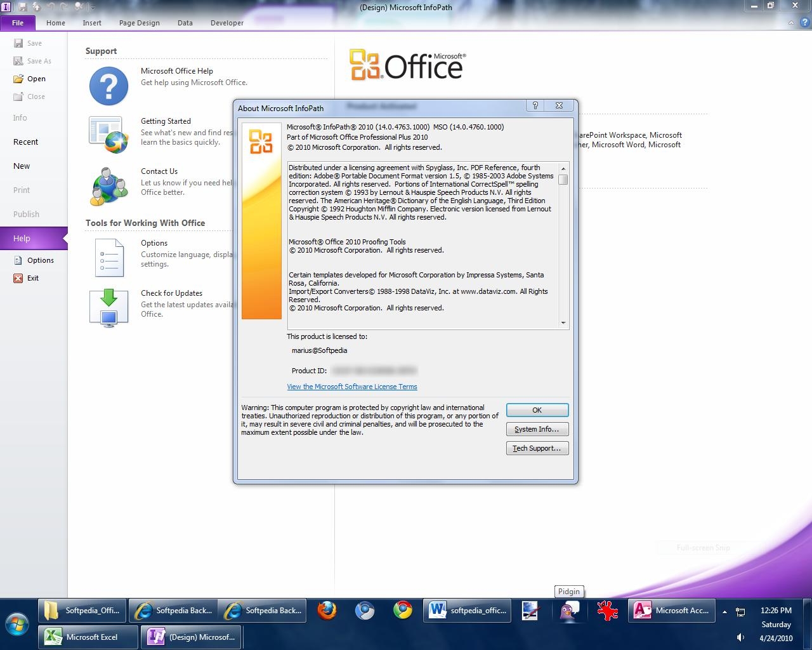Click the license text scrollbar up arrow
This screenshot has height=650, width=812.
pyautogui.click(x=563, y=168)
